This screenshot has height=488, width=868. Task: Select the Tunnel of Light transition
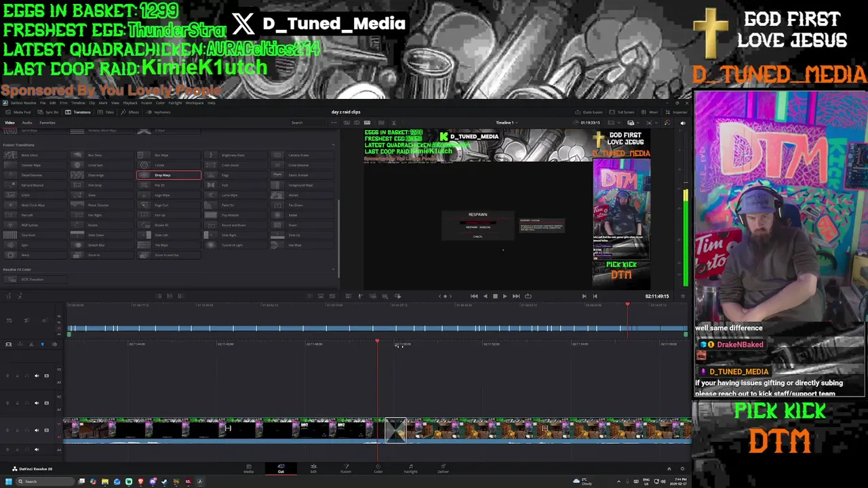point(235,245)
